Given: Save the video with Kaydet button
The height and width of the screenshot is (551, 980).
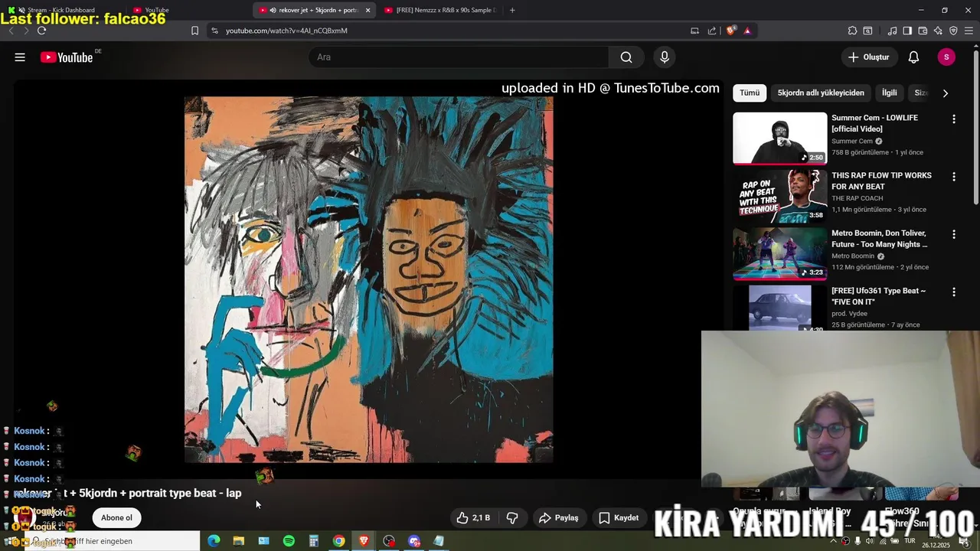Looking at the screenshot, I should coord(618,518).
